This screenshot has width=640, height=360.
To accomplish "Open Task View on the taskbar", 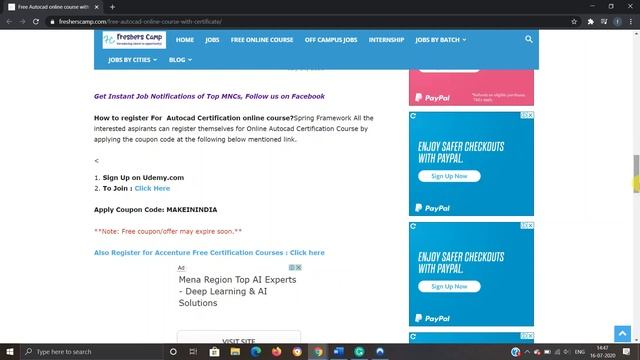I will pos(193,351).
